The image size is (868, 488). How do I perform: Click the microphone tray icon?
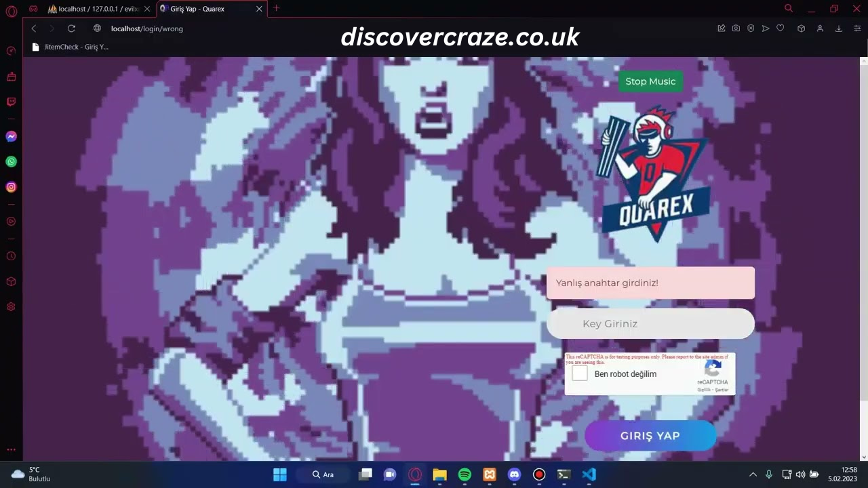(769, 474)
